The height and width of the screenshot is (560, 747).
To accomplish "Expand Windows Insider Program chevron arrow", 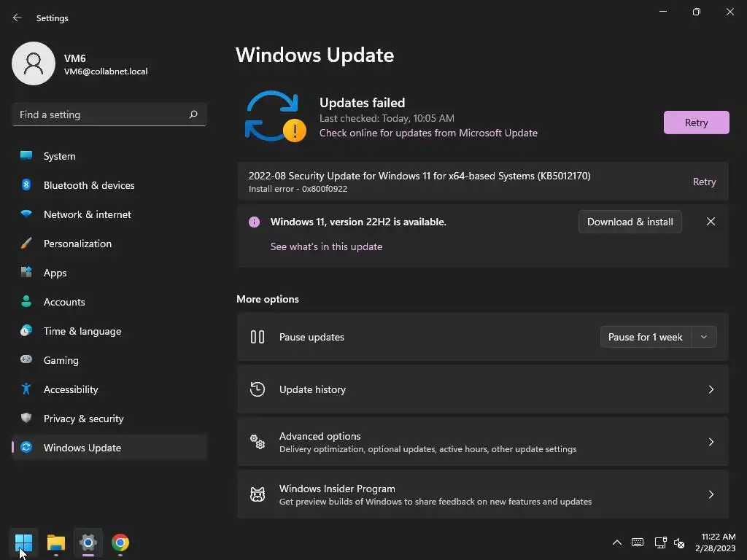I will tap(711, 494).
